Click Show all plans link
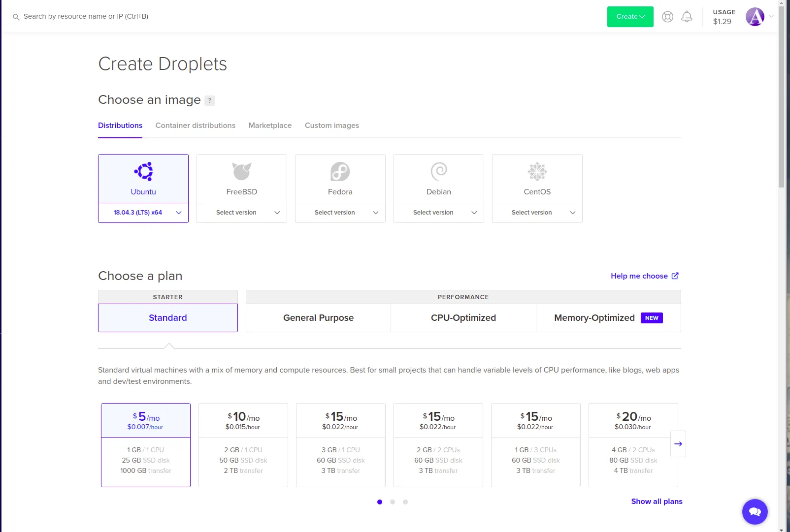 coord(657,501)
